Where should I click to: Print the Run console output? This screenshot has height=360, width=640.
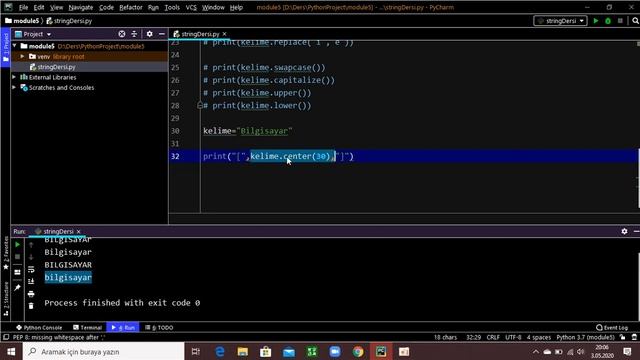tap(31, 294)
